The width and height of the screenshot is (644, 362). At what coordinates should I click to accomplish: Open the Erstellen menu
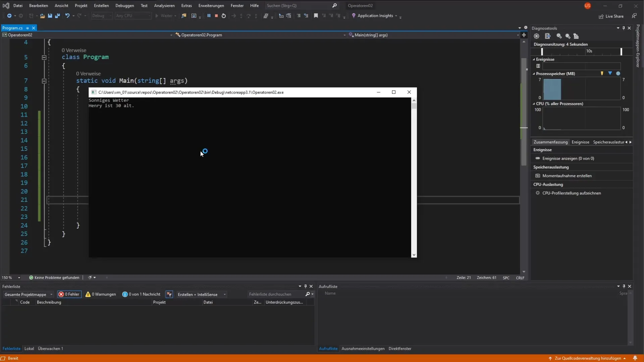101,6
